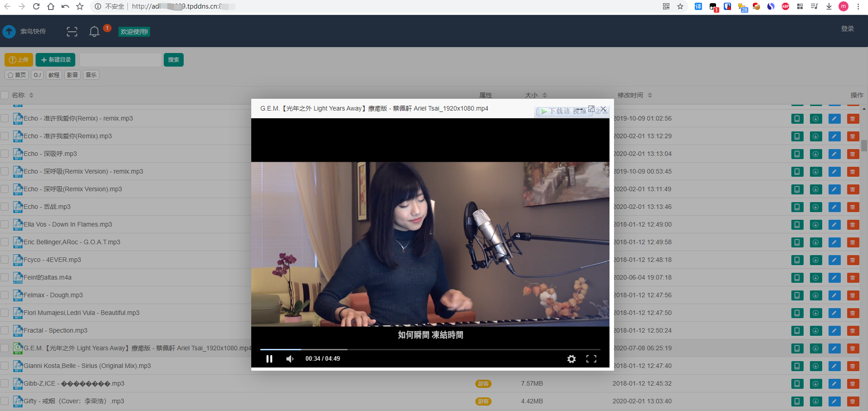Open the AdBlock (ABP) extension icon

click(785, 6)
